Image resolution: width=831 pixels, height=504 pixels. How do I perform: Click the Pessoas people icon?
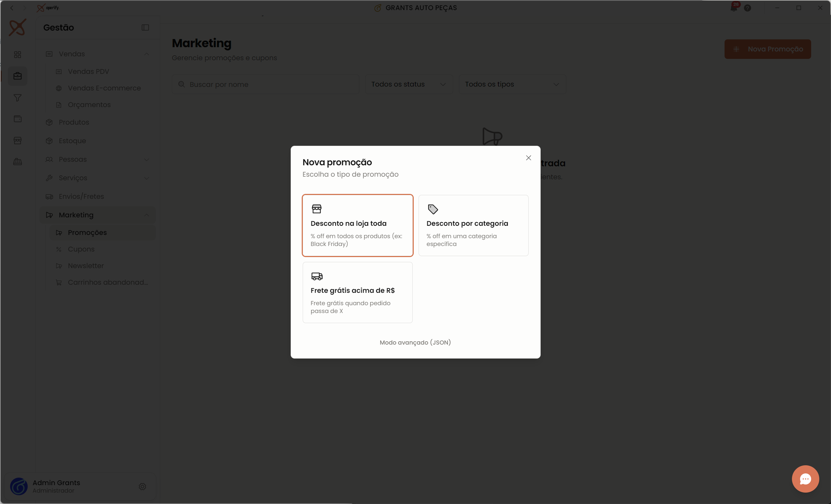click(x=49, y=159)
